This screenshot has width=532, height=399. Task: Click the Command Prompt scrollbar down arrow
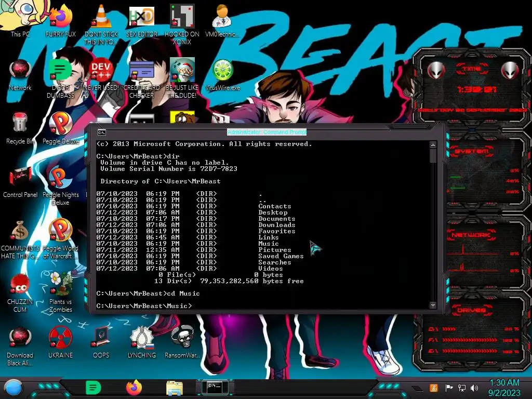point(433,305)
